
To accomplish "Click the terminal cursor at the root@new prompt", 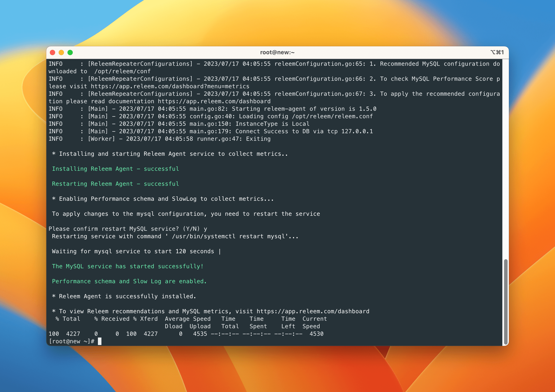I will pos(100,341).
